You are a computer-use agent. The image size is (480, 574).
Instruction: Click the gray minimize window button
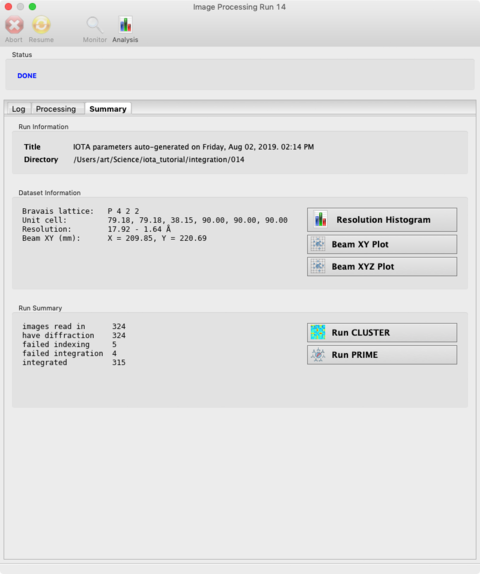point(21,7)
